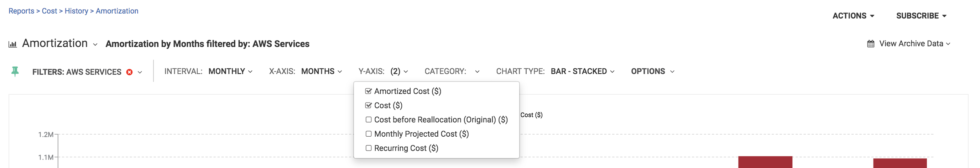The width and height of the screenshot is (980, 168).
Task: Tick the Recurring Cost ($) checkbox
Action: pyautogui.click(x=368, y=148)
